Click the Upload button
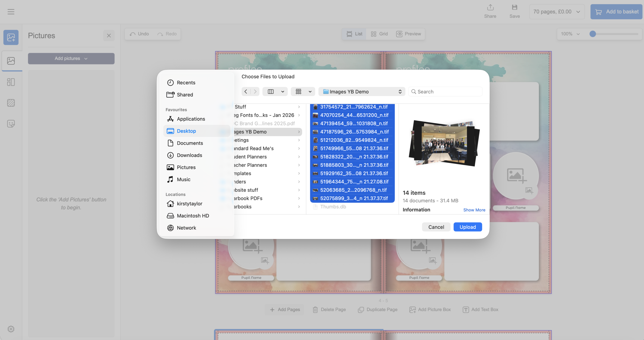Screen dimensions: 644x340 click(x=467, y=227)
